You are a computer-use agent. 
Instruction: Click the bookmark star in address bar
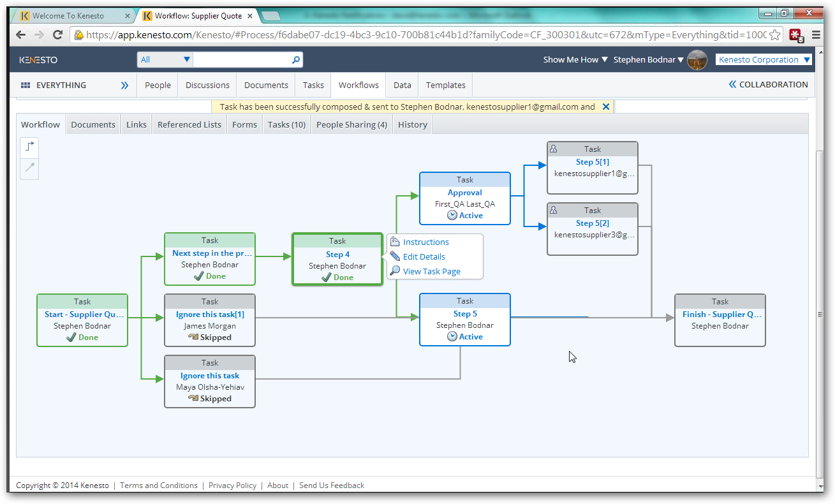coord(774,35)
